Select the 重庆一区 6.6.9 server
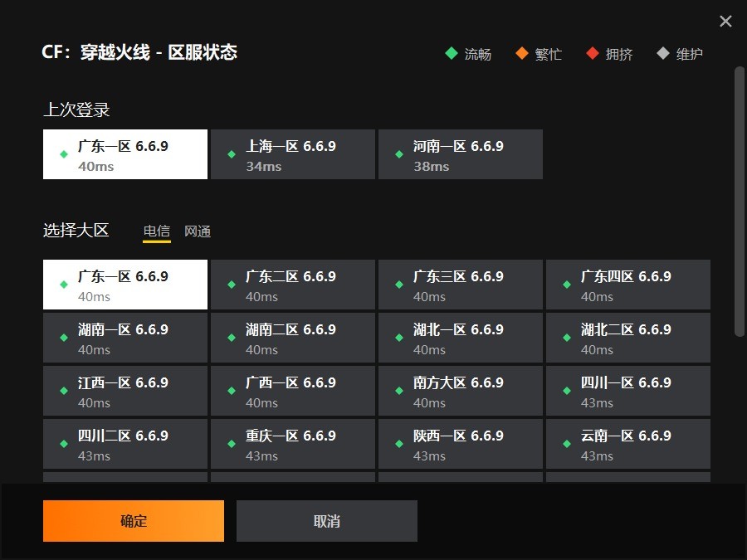Viewport: 747px width, 560px height. click(293, 444)
